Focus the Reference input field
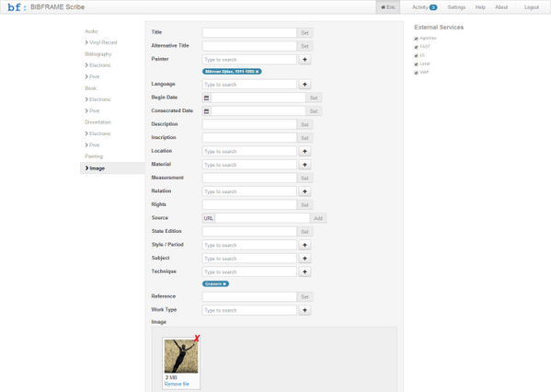This screenshot has height=392, width=551. 249,296
